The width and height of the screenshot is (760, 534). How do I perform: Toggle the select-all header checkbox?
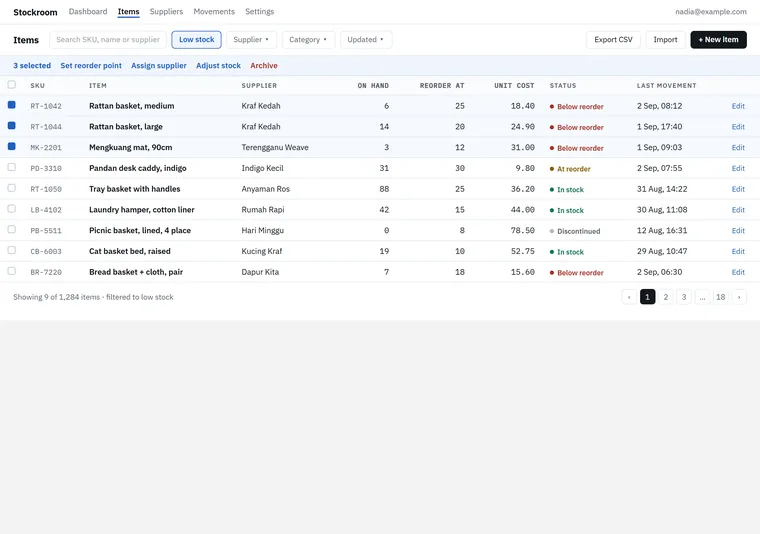point(12,85)
